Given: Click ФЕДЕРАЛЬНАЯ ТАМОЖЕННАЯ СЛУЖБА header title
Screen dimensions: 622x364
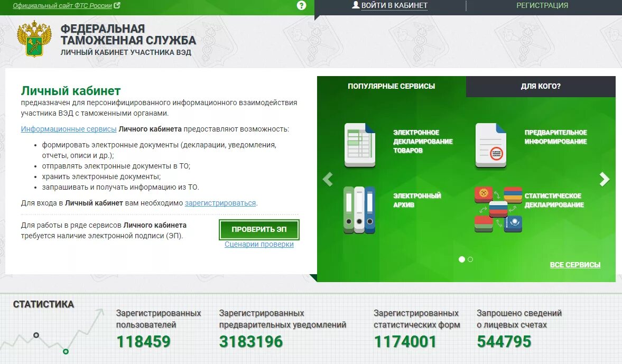Looking at the screenshot, I should [128, 34].
